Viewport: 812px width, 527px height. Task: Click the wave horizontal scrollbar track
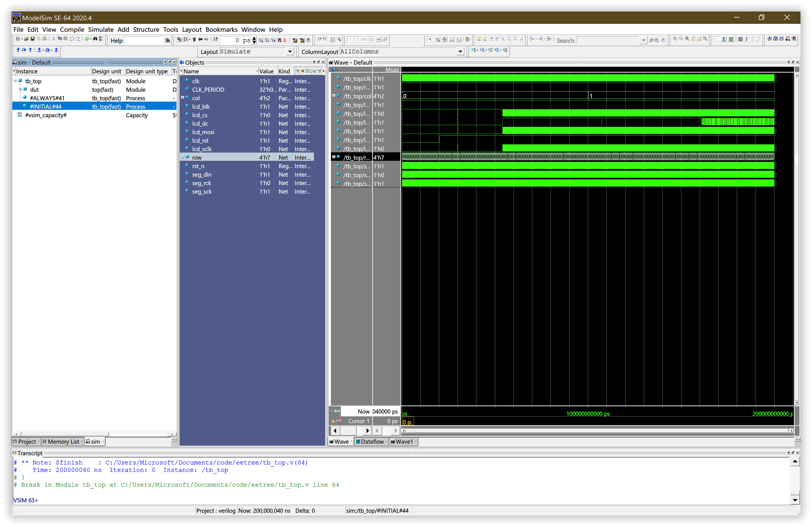pyautogui.click(x=597, y=431)
